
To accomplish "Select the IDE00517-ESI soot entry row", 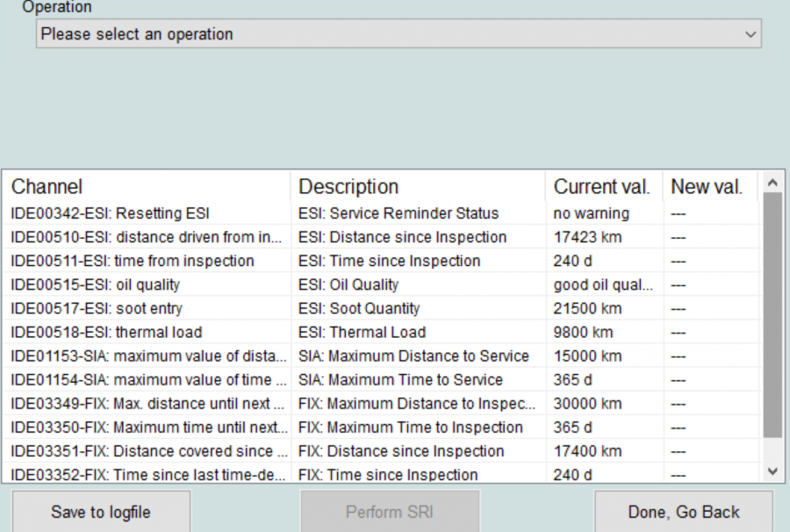I will (x=147, y=308).
